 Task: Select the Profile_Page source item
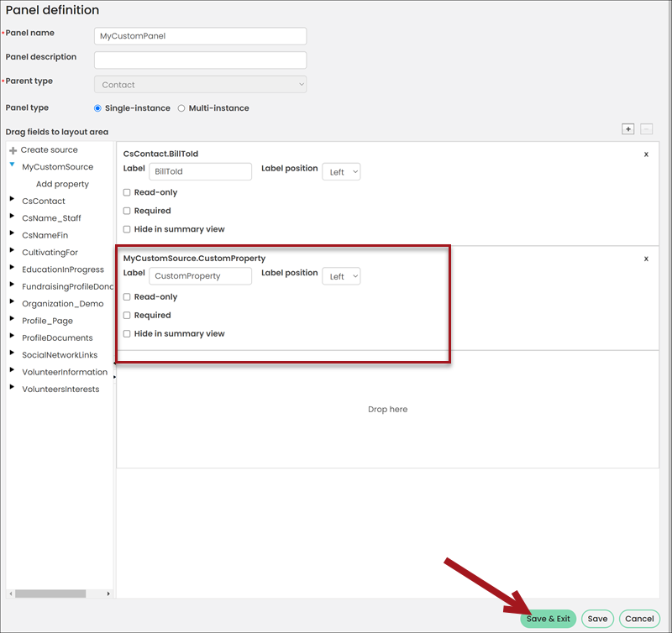(48, 321)
